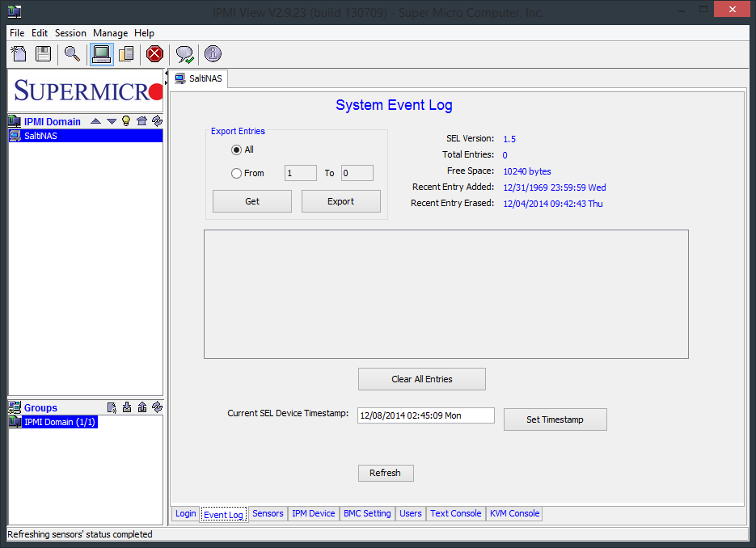The height and width of the screenshot is (548, 756).
Task: Switch to the Users tab
Action: (x=411, y=514)
